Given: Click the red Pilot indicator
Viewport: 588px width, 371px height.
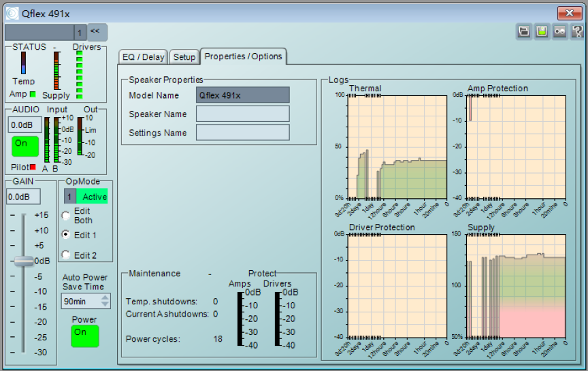Looking at the screenshot, I should click(33, 167).
